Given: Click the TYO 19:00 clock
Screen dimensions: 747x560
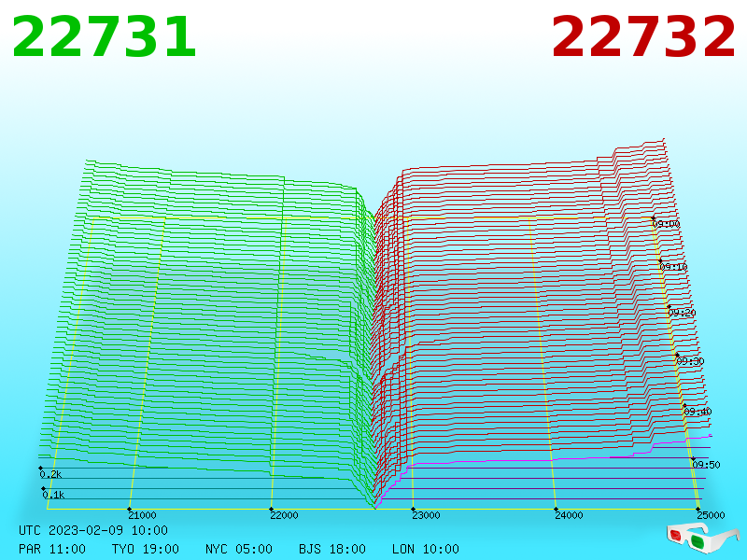Looking at the screenshot, I should 146,549.
